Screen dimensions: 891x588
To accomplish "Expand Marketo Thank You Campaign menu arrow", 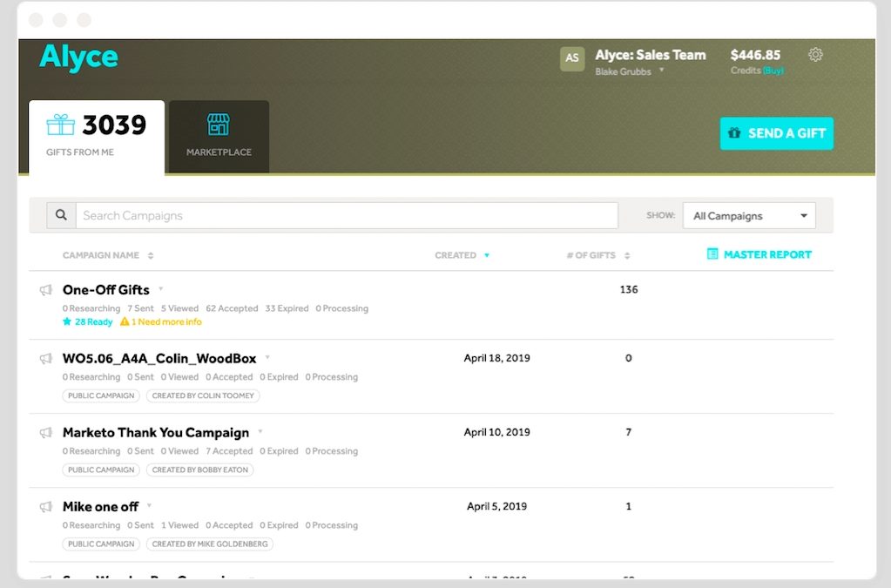I will click(260, 431).
